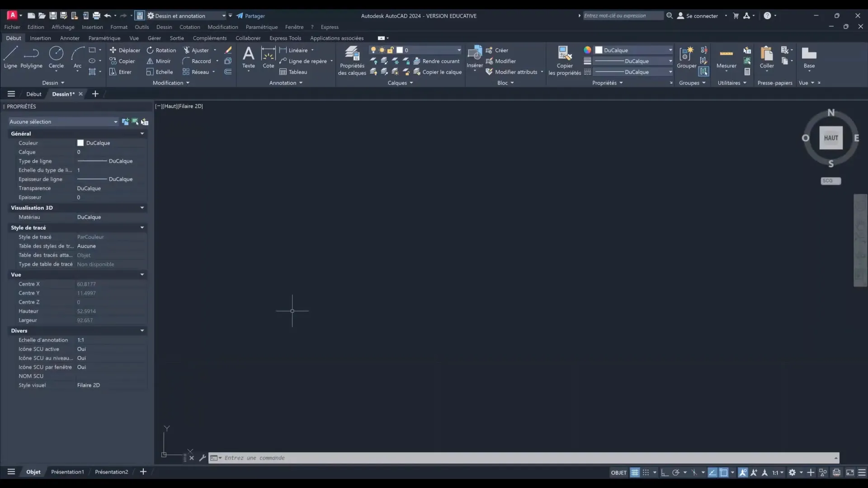This screenshot has width=868, height=488.
Task: Toggle annotation objects visibility in status bar
Action: (743, 472)
